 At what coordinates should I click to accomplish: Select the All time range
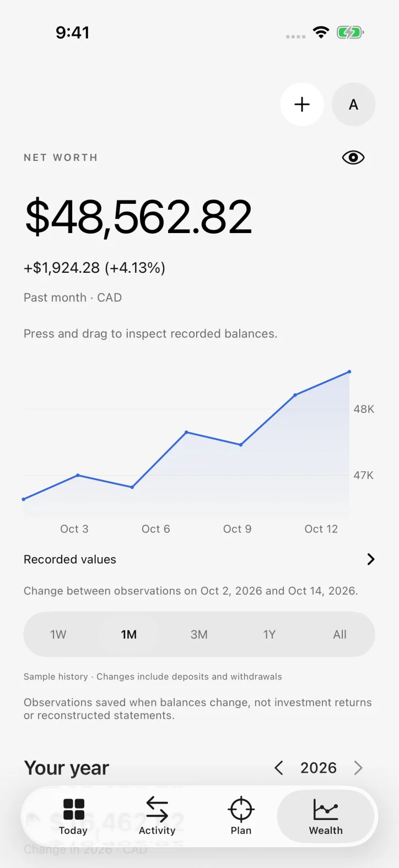click(340, 634)
